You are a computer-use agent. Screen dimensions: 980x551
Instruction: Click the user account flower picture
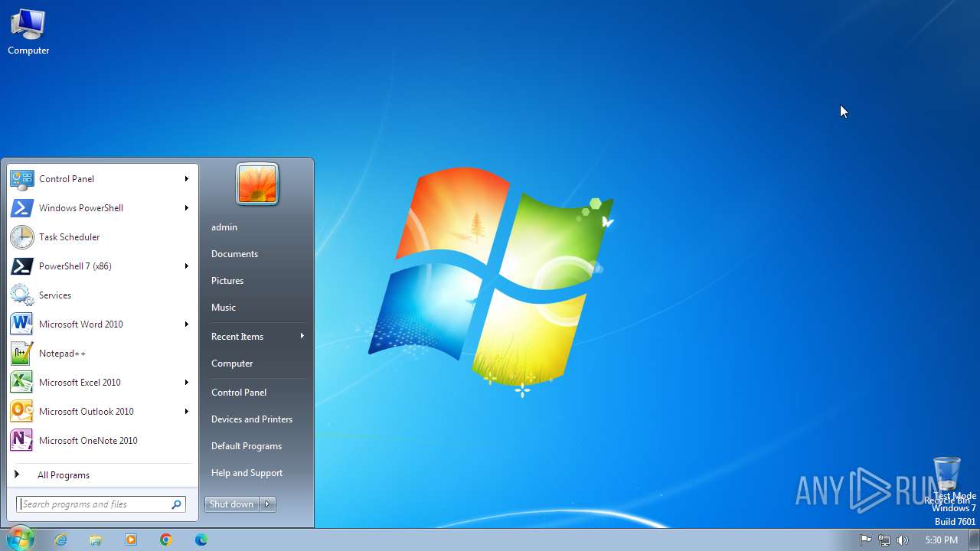257,184
